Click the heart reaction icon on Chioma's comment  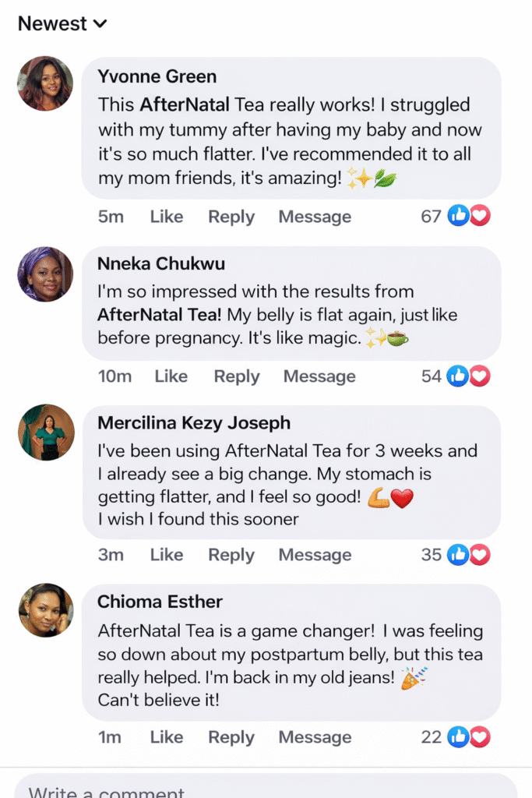pos(480,737)
